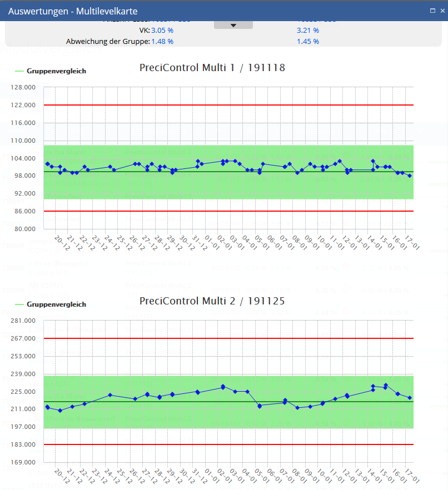
Task: Click 31-12 date label under Multi 1 chart
Action: click(200, 243)
